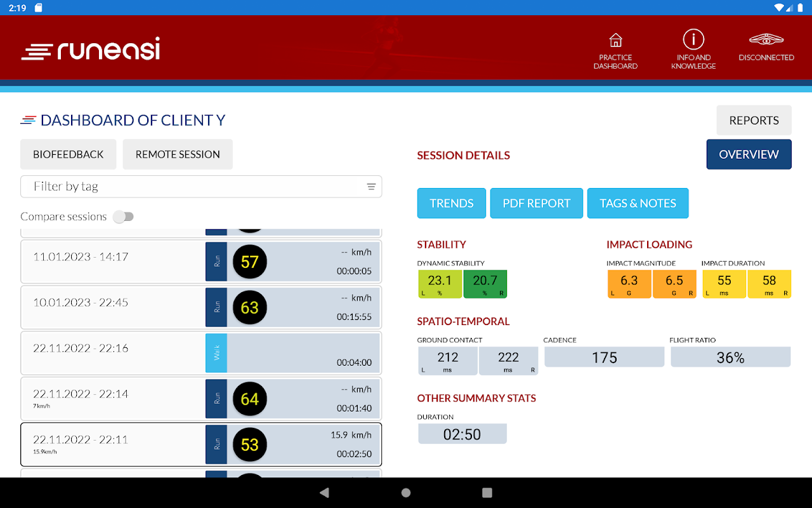812x508 pixels.
Task: Click the green right dynamic stability 20.7 tile
Action: coord(485,284)
